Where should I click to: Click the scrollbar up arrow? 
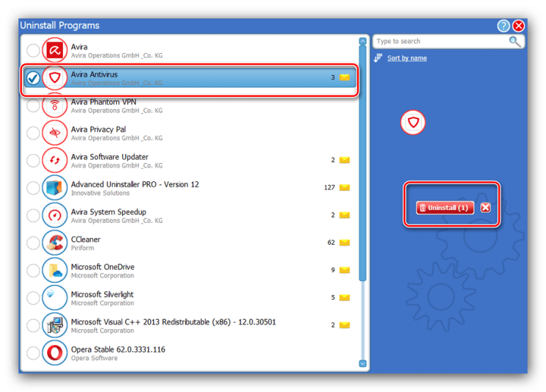click(x=362, y=41)
